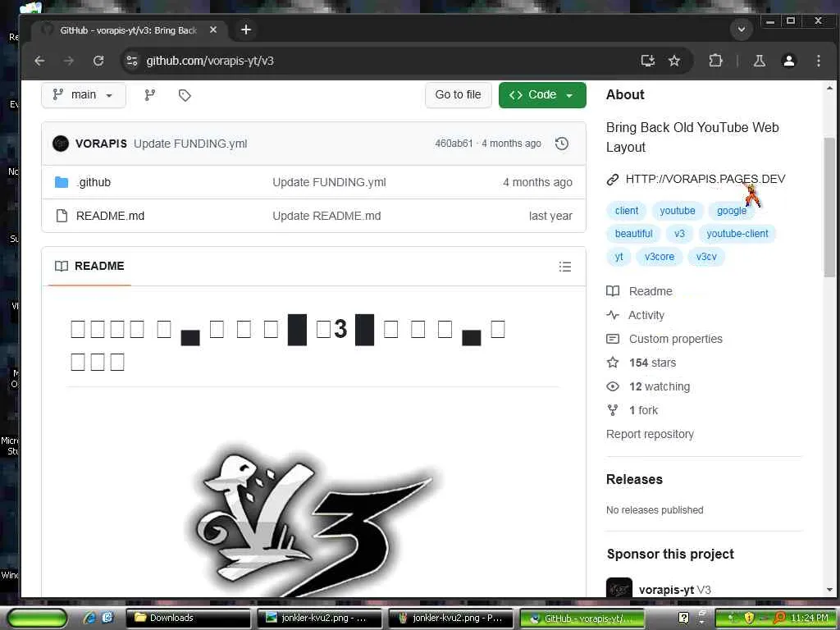The width and height of the screenshot is (840, 630).
Task: Switch to jonkler-kvu2.png - P... taskbar window
Action: pos(450,619)
